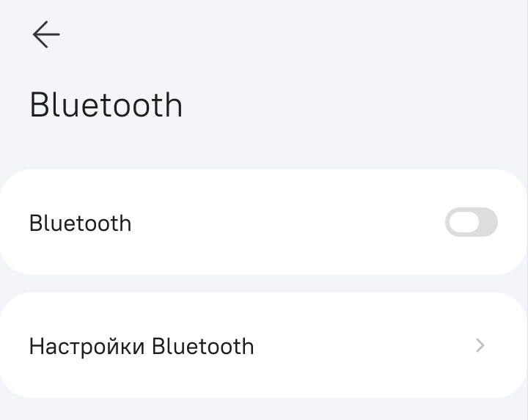Click the Bluetooth page heading
Screen dimensions: 528x420
click(x=106, y=106)
